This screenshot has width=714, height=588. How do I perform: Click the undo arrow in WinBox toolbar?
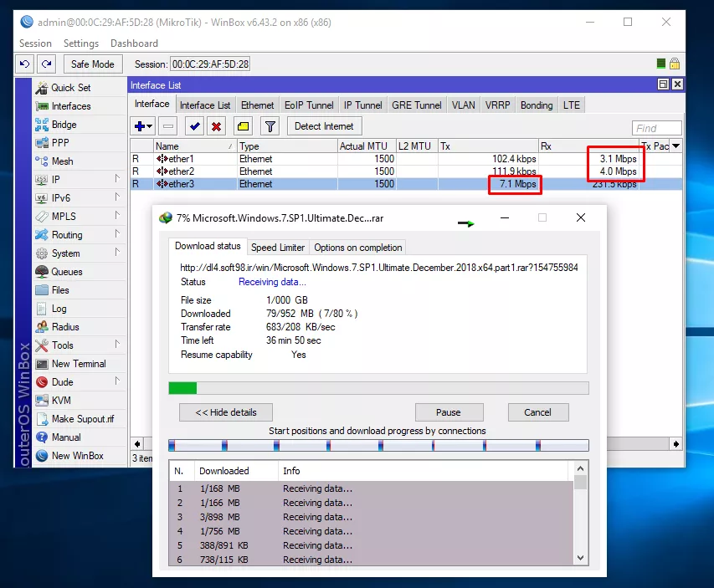[x=24, y=64]
